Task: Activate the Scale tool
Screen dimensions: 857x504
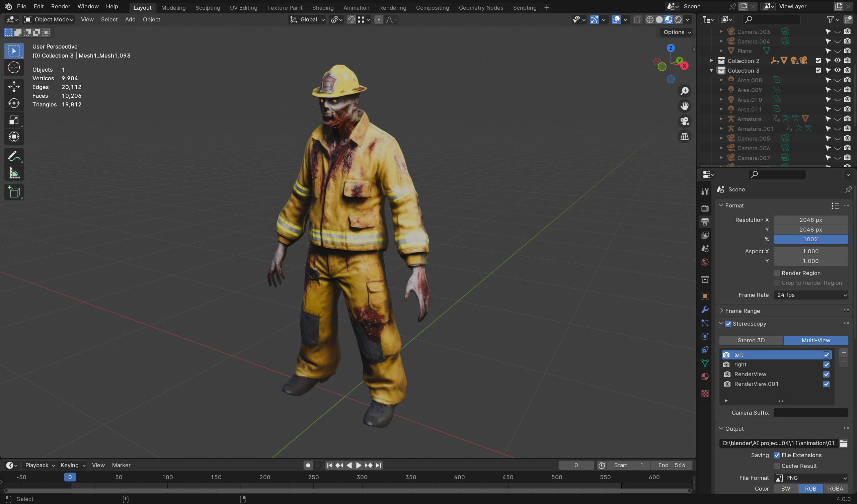Action: pos(14,120)
